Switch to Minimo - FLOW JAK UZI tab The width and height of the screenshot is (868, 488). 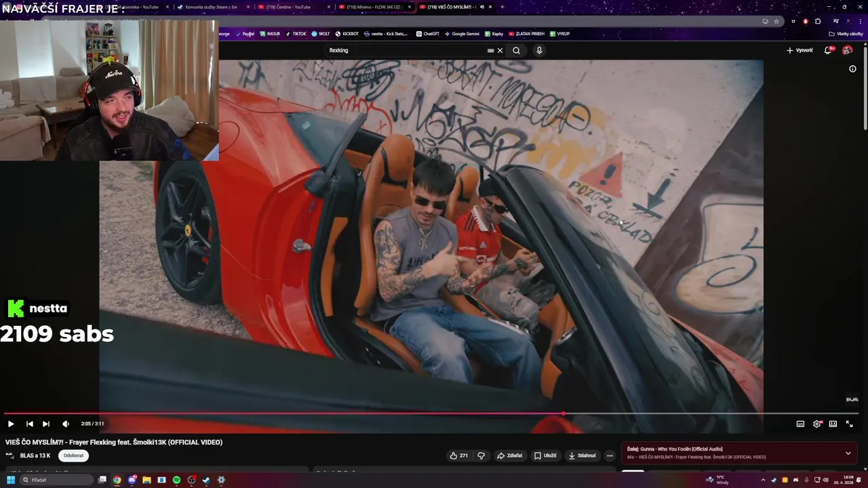[x=373, y=7]
